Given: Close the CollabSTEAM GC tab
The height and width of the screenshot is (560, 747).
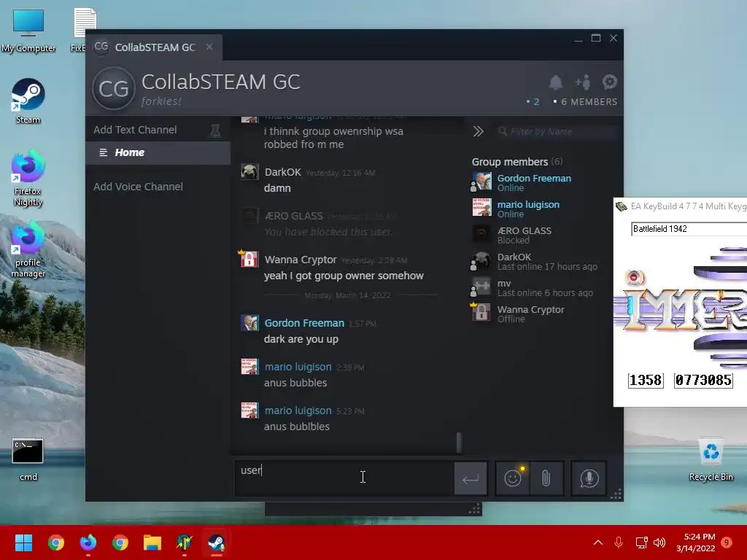Looking at the screenshot, I should 209,47.
